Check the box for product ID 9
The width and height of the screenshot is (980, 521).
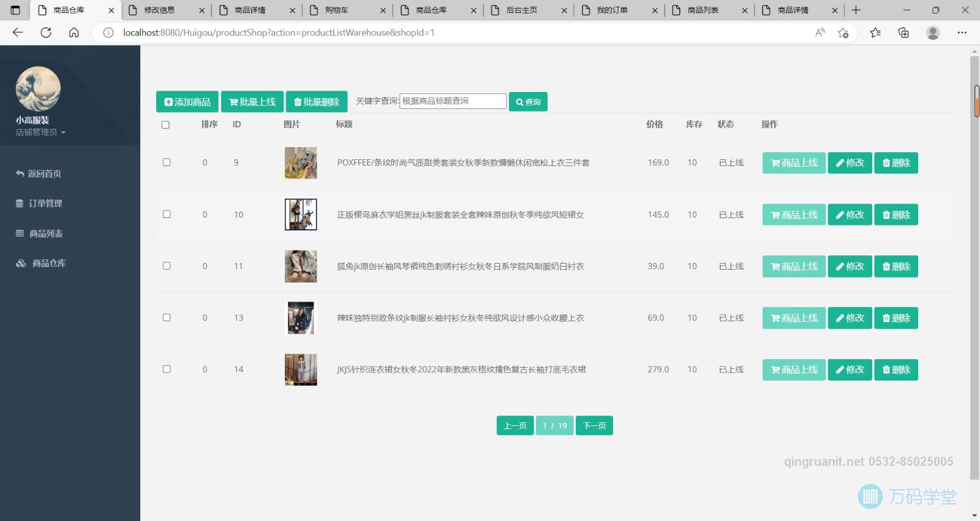(167, 162)
